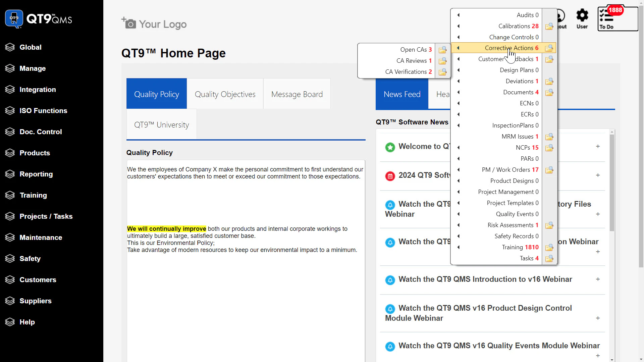
Task: Expand the Calibrations submenu chevron
Action: [458, 26]
